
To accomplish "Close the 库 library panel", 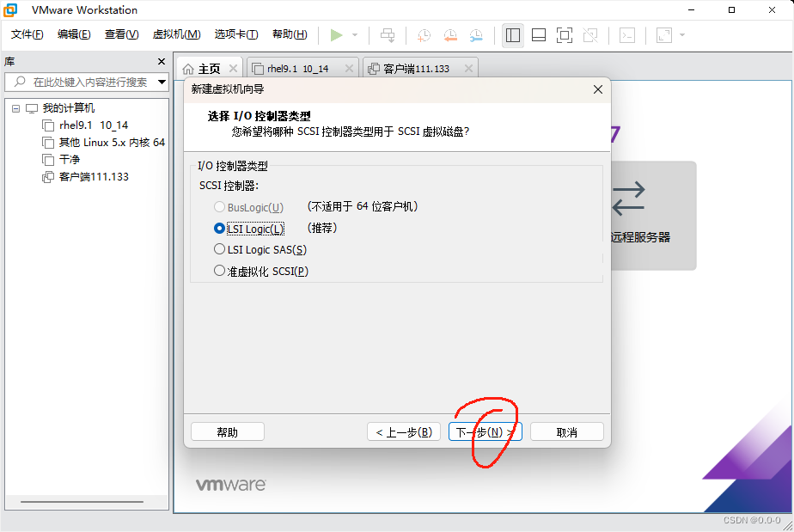I will (162, 61).
